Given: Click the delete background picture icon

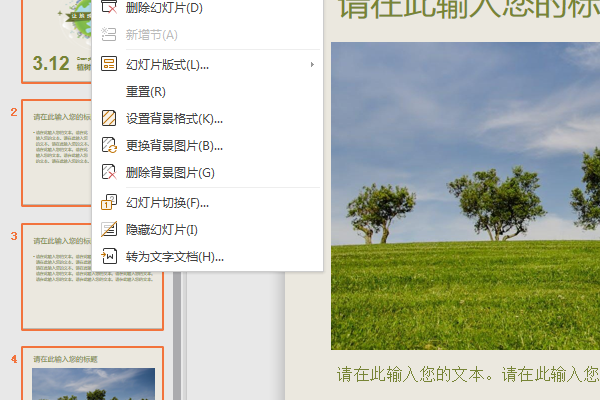Looking at the screenshot, I should click(109, 172).
